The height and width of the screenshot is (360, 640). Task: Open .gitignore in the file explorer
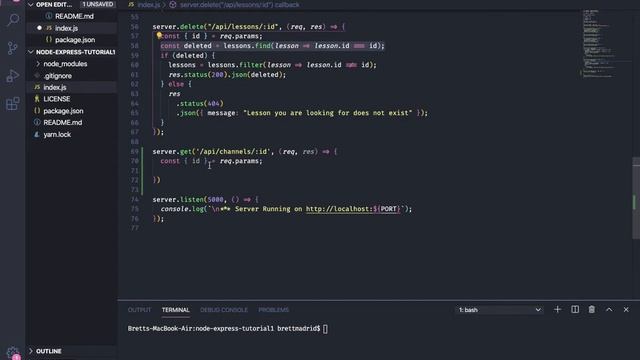click(58, 76)
